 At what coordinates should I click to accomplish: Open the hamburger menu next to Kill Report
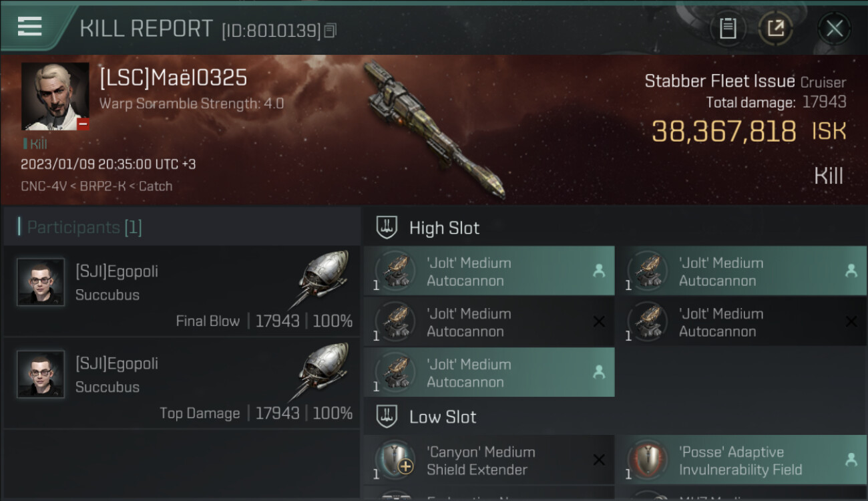(29, 27)
